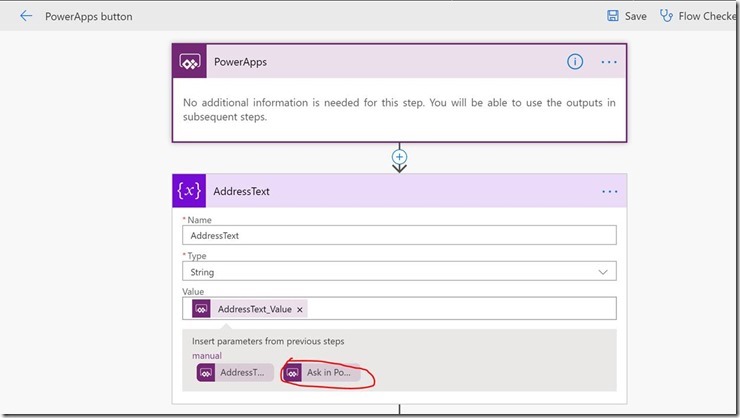Click the PowerApps trigger icon

[x=190, y=61]
